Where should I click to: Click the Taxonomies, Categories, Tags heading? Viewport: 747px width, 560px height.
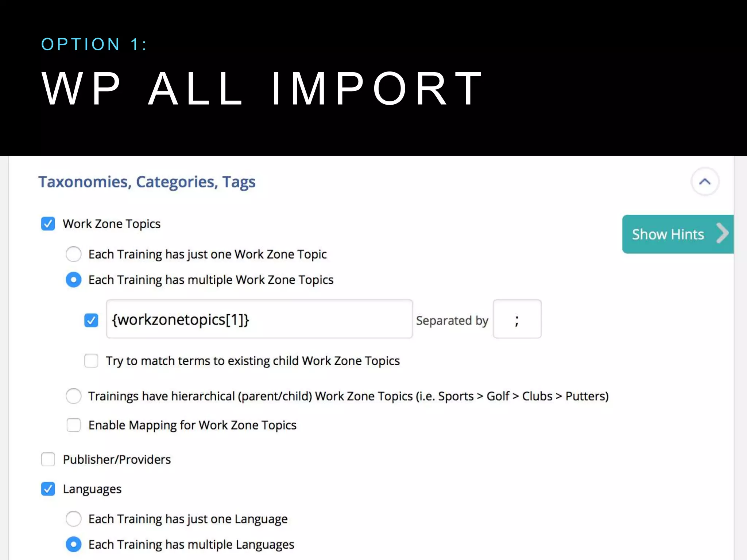pyautogui.click(x=147, y=182)
